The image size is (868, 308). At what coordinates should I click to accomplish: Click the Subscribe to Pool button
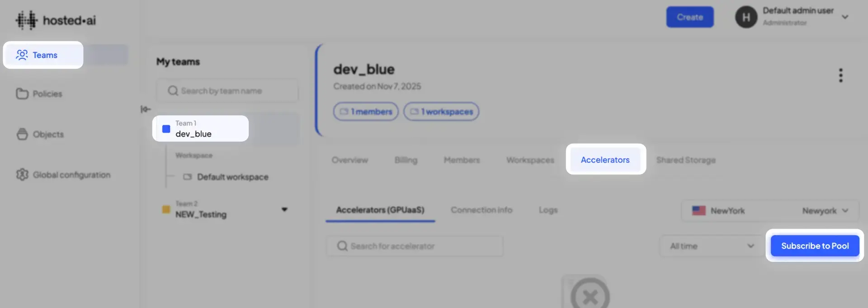click(815, 246)
